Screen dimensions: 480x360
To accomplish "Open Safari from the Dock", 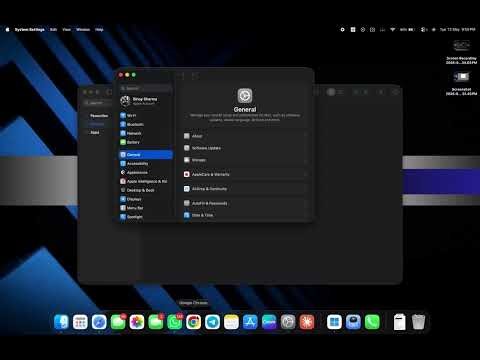I will click(99, 322).
